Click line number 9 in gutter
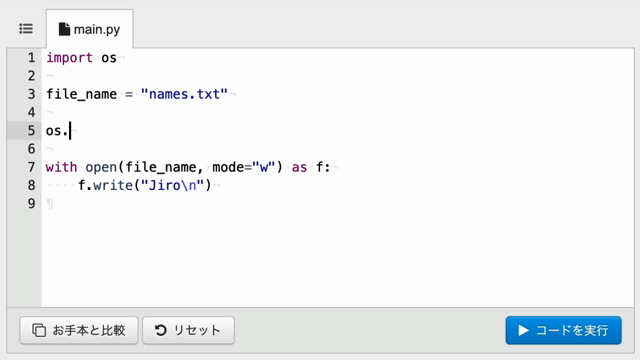The image size is (640, 360). 31,204
